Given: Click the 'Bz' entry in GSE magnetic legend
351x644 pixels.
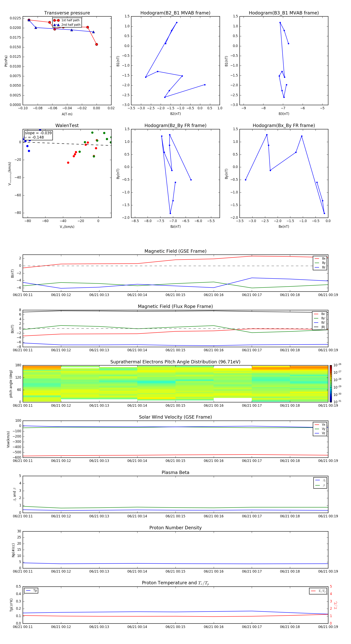Looking at the screenshot, I should pyautogui.click(x=320, y=267).
